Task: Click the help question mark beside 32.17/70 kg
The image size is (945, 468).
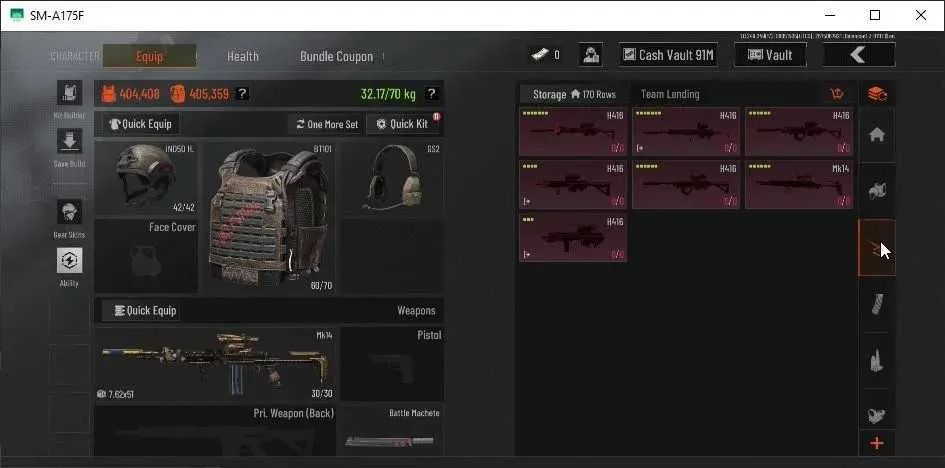Action: point(432,94)
